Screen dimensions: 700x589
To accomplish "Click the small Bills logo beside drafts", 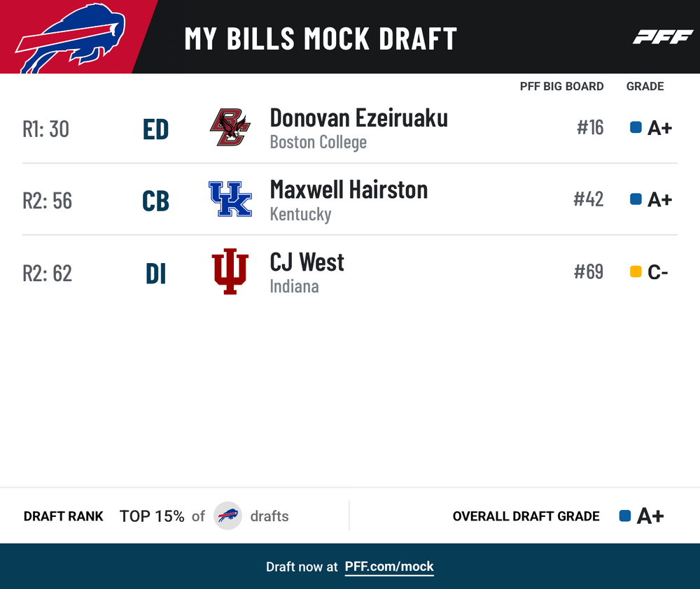I will (x=228, y=516).
